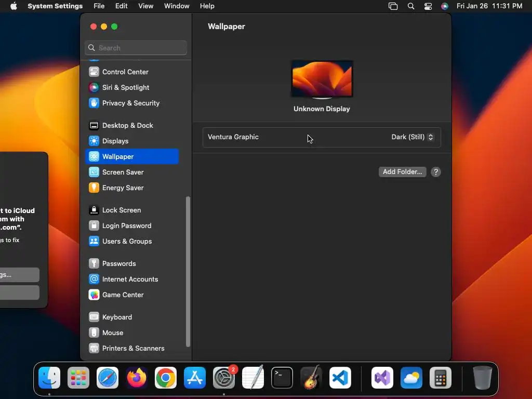Screen dimensions: 532x399
Task: Open App Store from the Dock
Action: [195, 378]
